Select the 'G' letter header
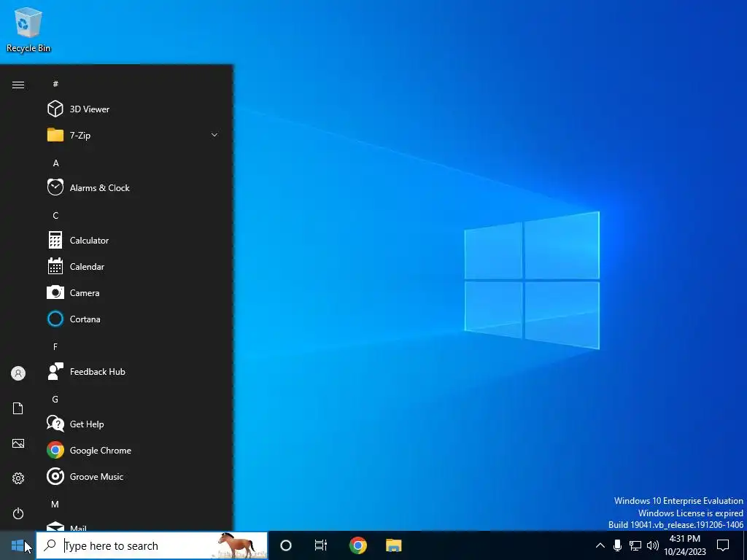The height and width of the screenshot is (560, 747). tap(55, 399)
